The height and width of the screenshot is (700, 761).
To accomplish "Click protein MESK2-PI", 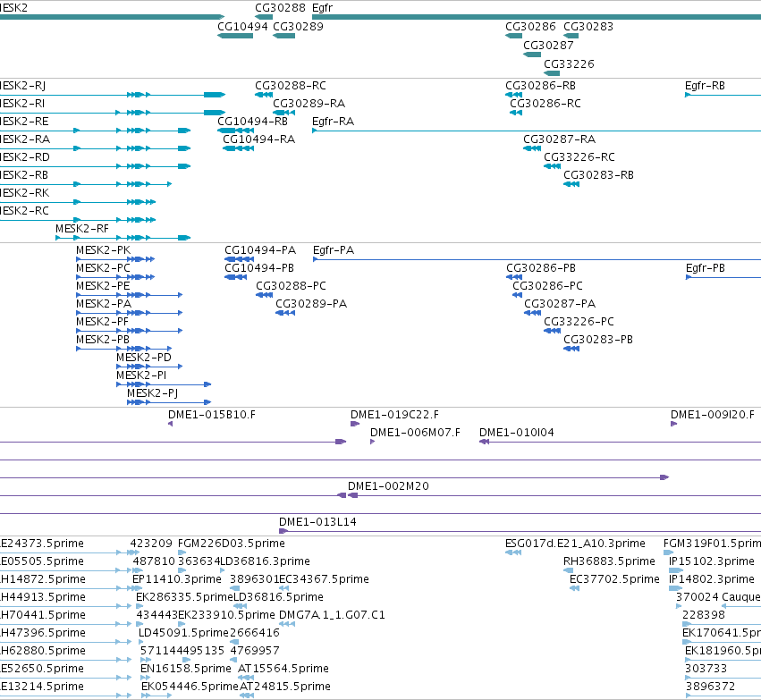I will click(141, 375).
